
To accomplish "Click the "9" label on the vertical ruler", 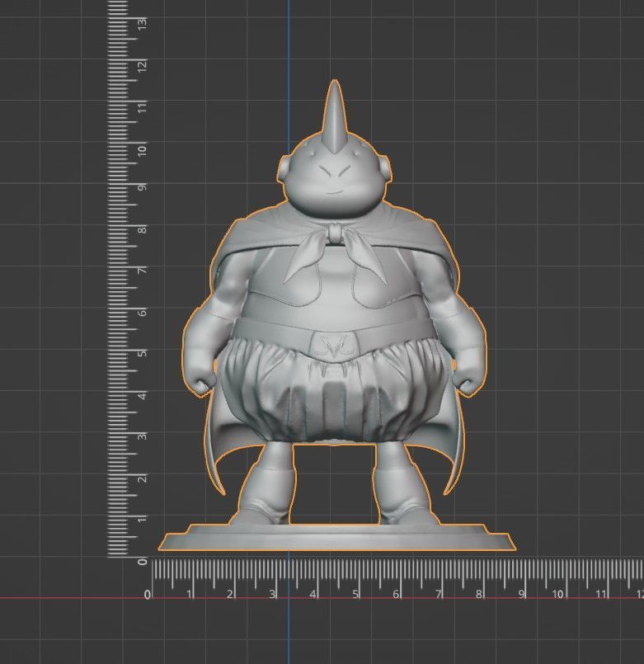I will (x=143, y=186).
